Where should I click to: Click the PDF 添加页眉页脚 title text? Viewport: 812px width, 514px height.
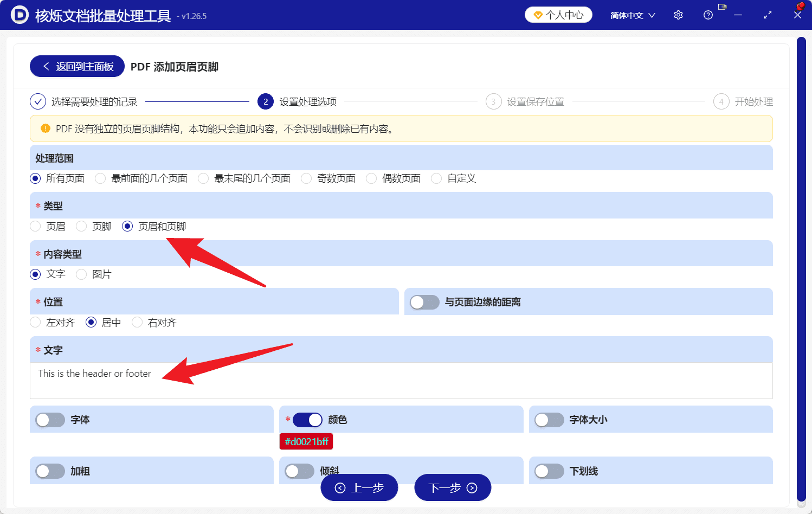(x=175, y=67)
